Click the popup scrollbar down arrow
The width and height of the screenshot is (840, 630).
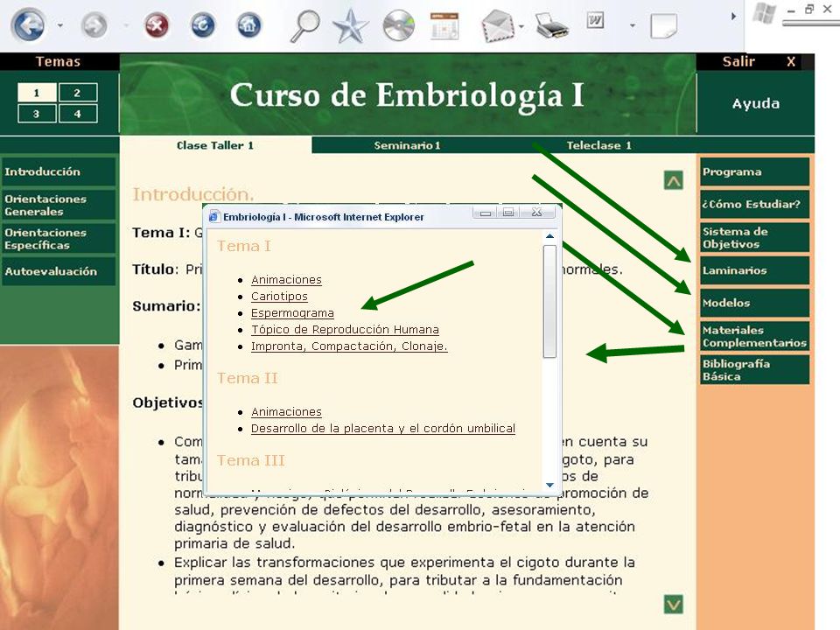coord(549,485)
